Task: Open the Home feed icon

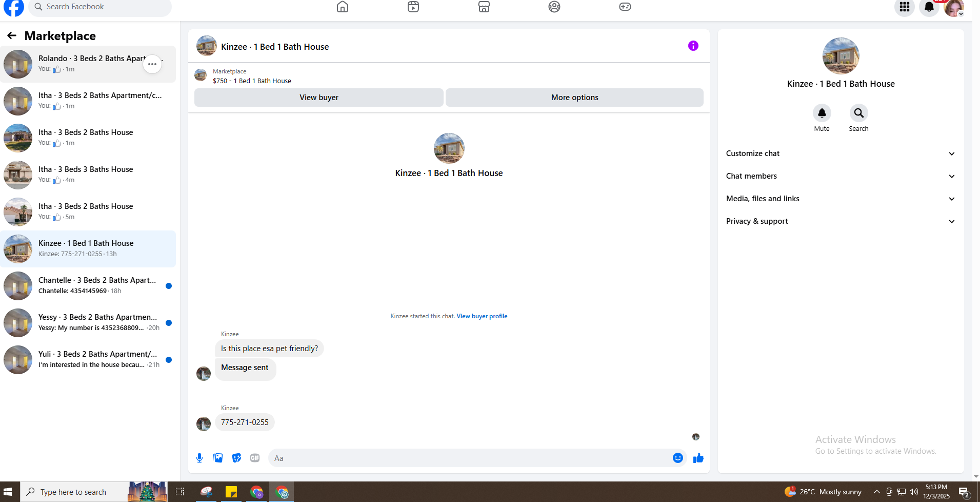Action: [x=343, y=7]
